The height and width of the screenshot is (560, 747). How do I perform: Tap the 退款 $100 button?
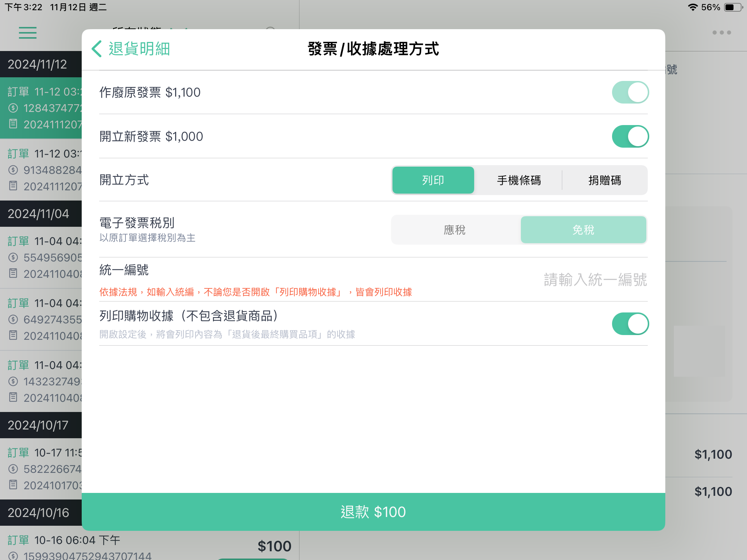tap(373, 512)
